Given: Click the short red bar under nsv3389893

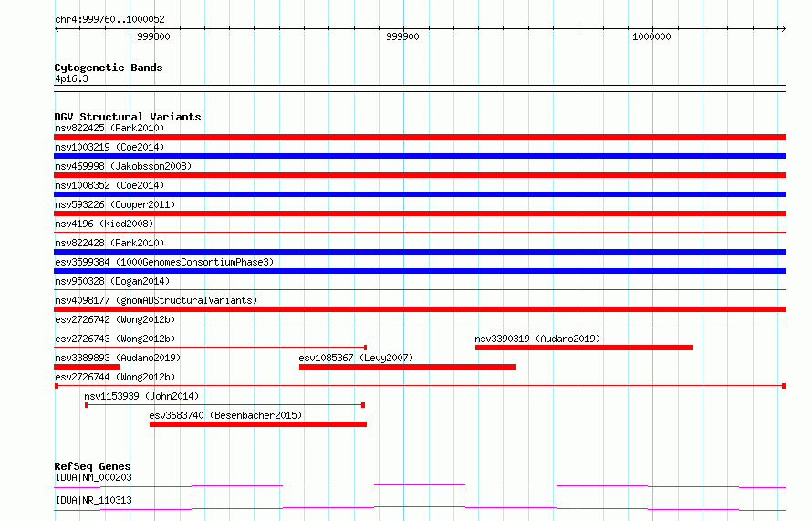Looking at the screenshot, I should [x=87, y=367].
